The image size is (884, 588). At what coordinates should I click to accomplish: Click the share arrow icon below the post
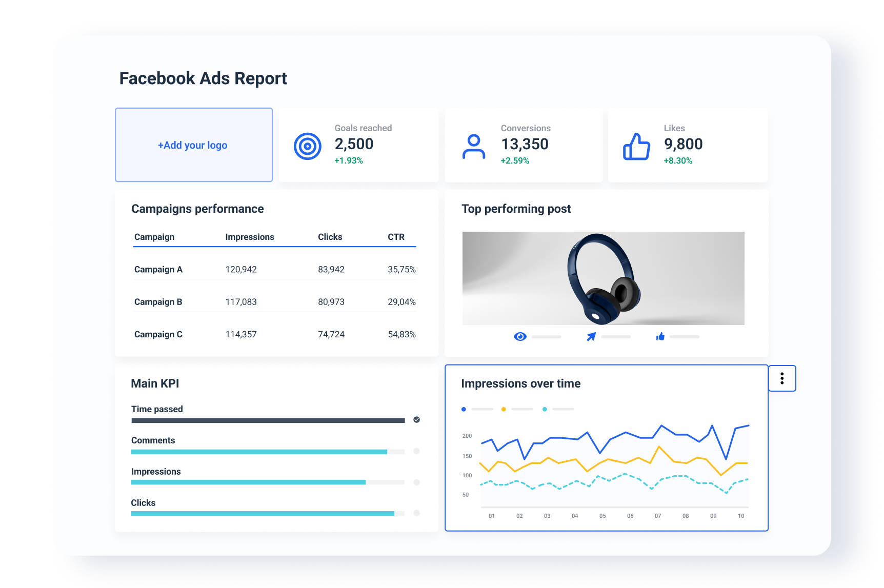point(591,336)
